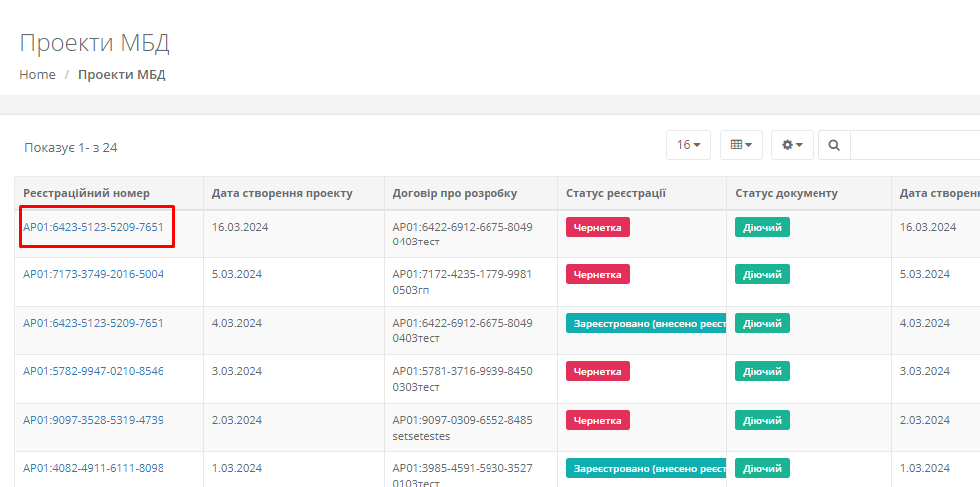Sort by Статус реєстрації column header
The height and width of the screenshot is (487, 980).
pos(615,193)
